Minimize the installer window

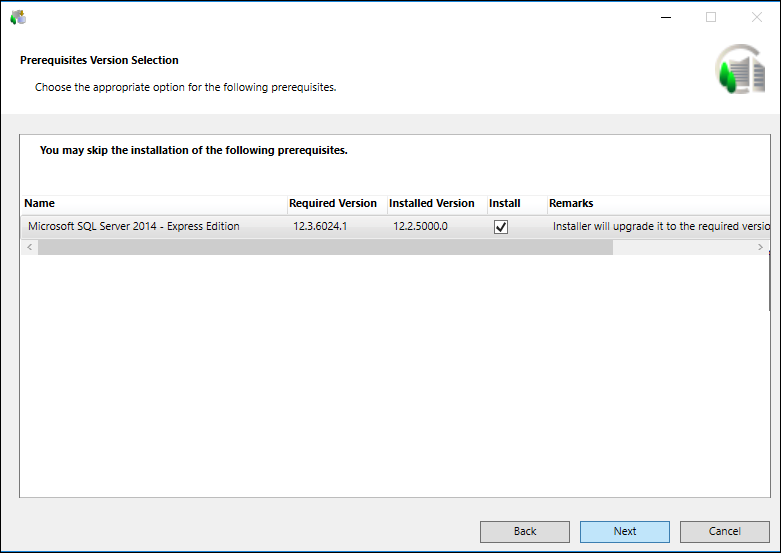click(665, 17)
